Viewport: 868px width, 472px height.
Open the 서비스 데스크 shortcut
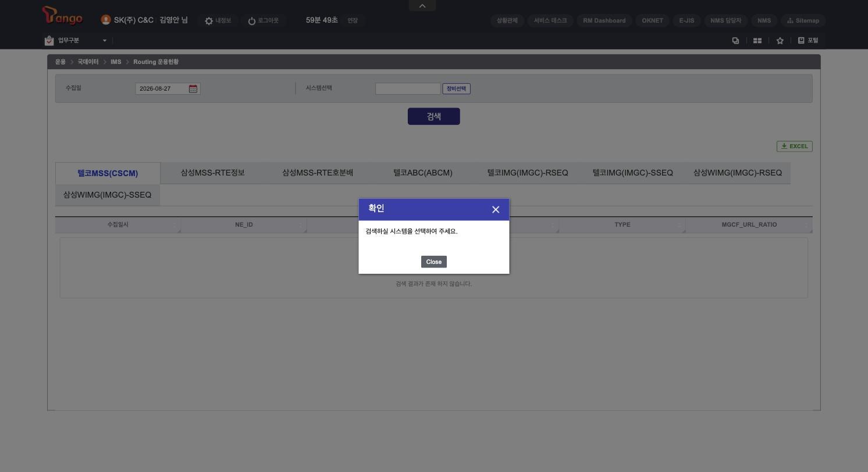(x=550, y=20)
